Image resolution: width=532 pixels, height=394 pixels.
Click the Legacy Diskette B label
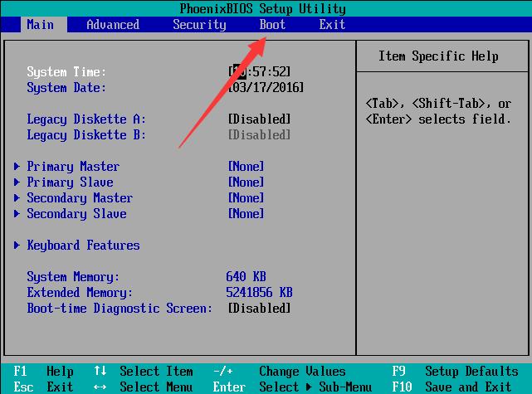(86, 135)
